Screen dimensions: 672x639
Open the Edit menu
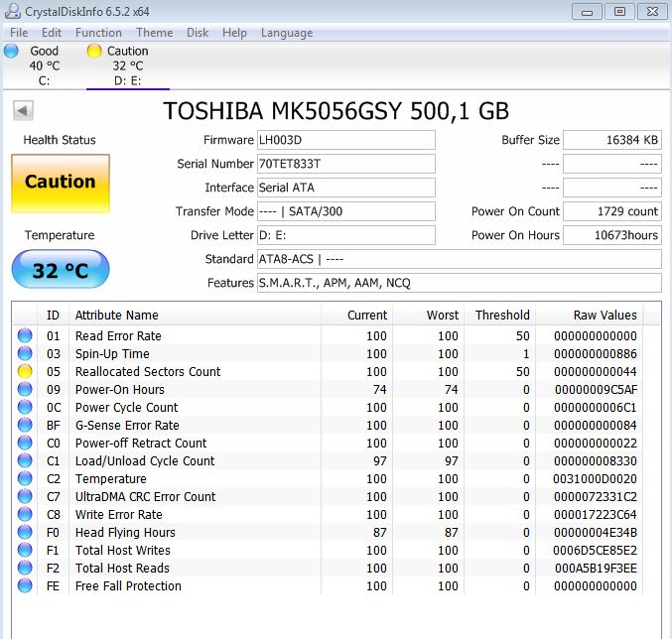(52, 33)
